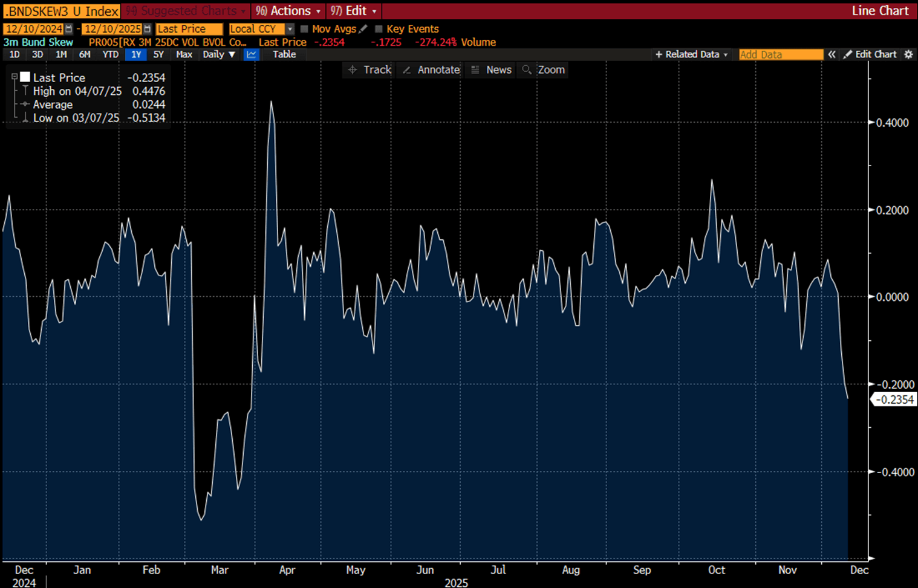Image resolution: width=918 pixels, height=588 pixels.
Task: Open the Actions menu
Action: coord(287,11)
